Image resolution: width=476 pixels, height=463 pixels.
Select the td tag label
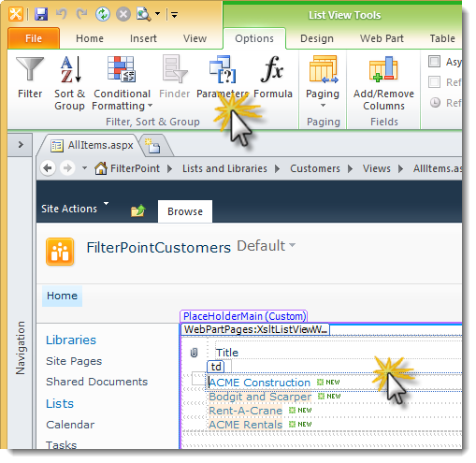tap(216, 367)
